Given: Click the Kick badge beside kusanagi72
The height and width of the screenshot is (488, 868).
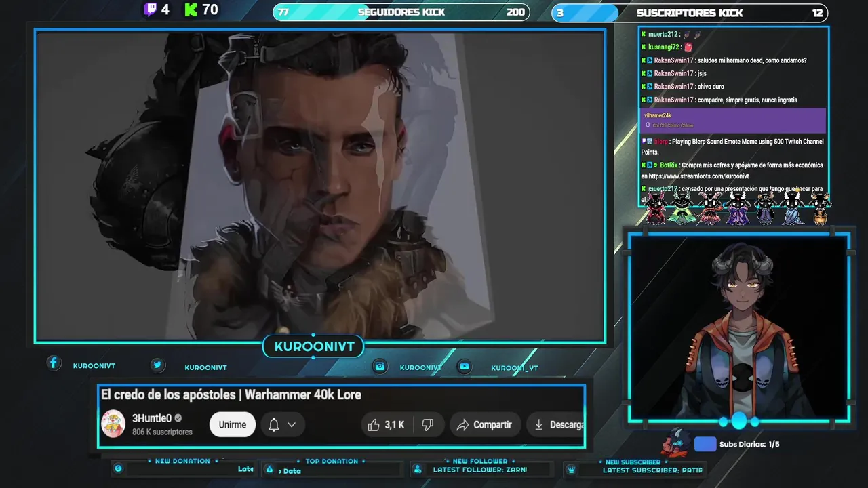Looking at the screenshot, I should point(644,47).
